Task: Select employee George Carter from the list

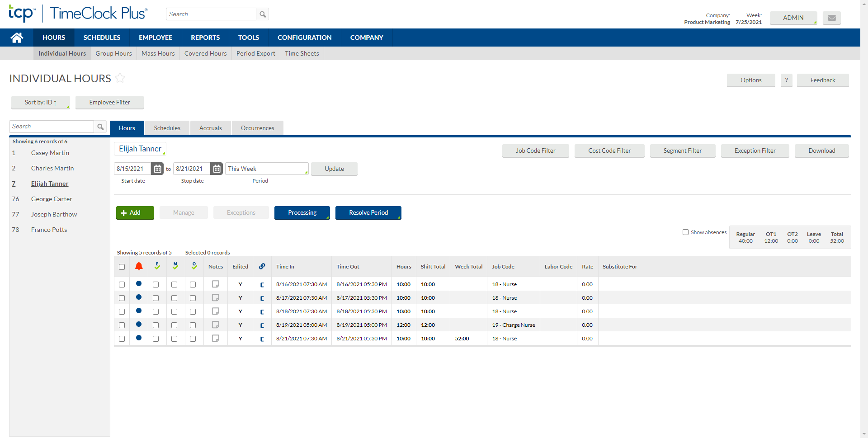Action: click(51, 199)
